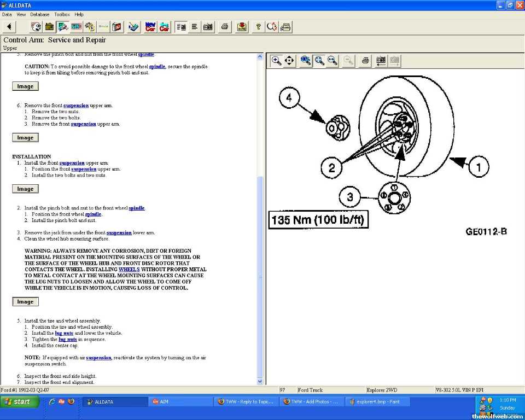The image size is (525, 420).
Task: Open the Database menu
Action: (39, 14)
